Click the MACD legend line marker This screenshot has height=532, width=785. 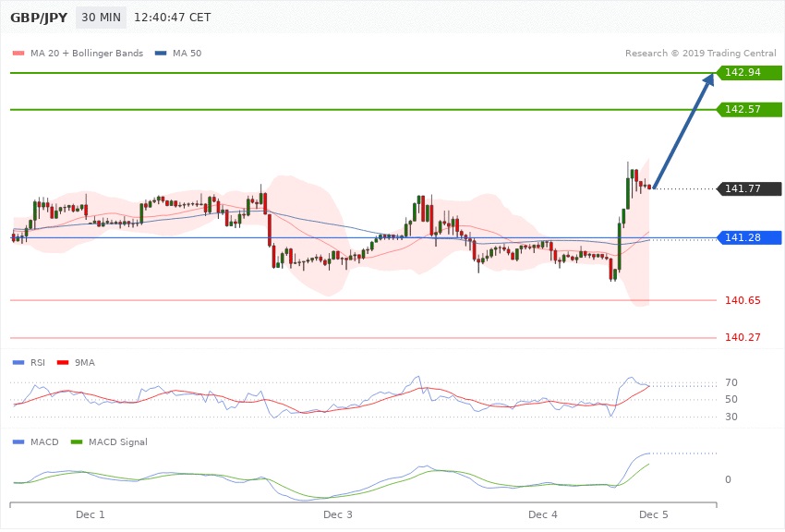pos(17,442)
